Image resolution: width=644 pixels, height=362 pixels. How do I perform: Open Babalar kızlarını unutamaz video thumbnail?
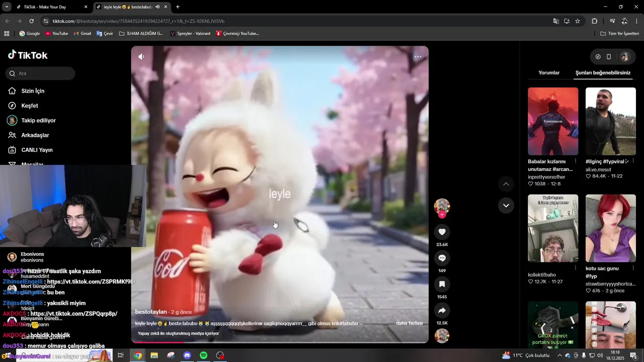pos(553,121)
